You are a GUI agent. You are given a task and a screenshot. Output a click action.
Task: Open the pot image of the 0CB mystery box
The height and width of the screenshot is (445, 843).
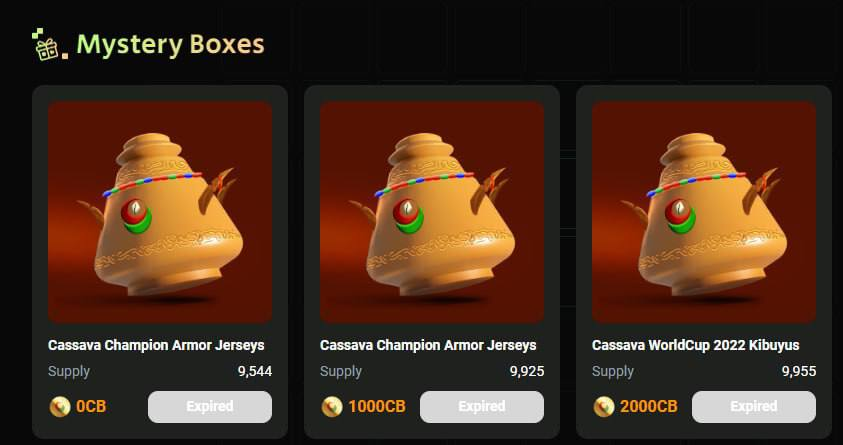click(x=160, y=212)
